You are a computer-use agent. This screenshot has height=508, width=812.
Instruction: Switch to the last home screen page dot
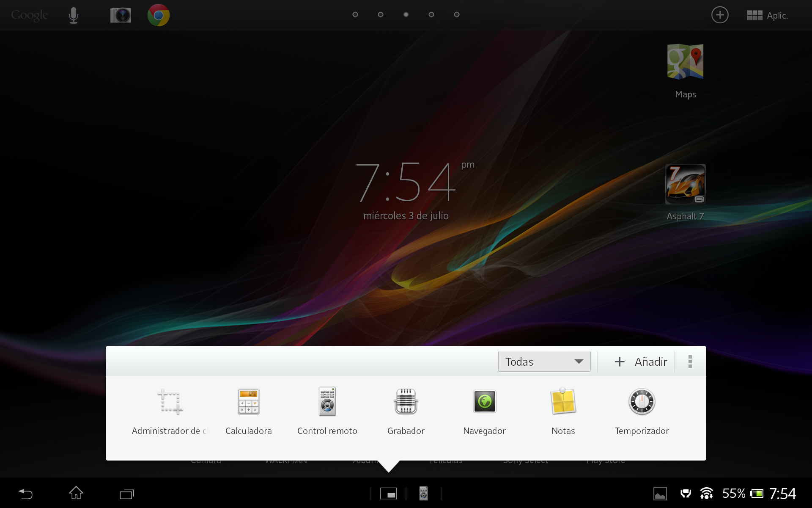click(x=457, y=15)
